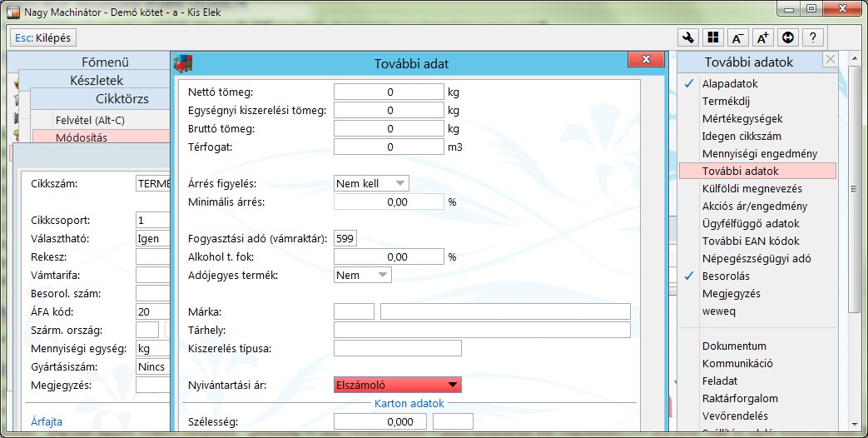Close the További adat dialog
This screenshot has height=438, width=868.
646,59
